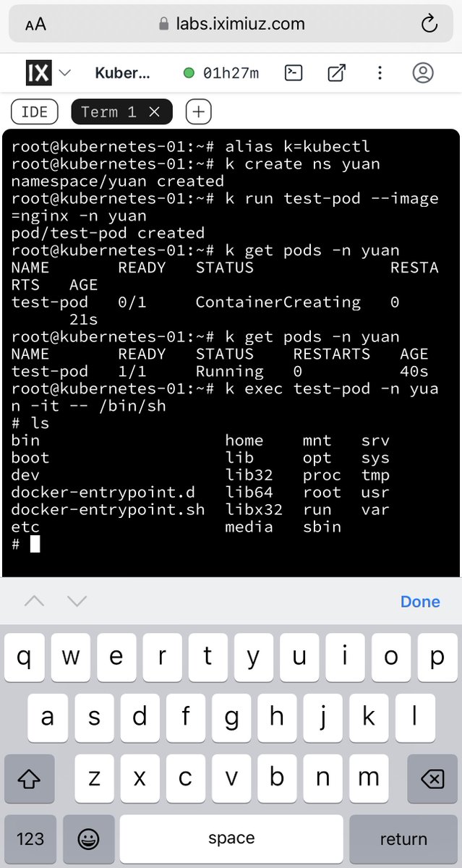Open the emoji keyboard

point(87,839)
